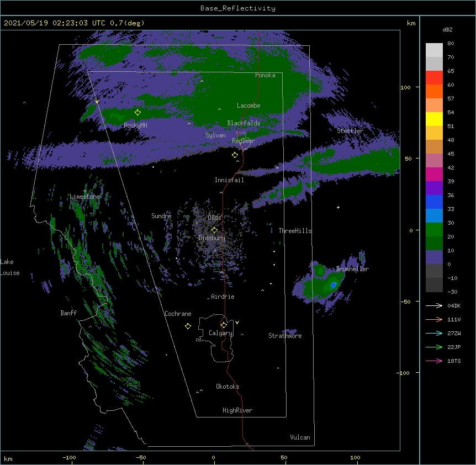Screen dimensions: 476x465
Task: Click the Olds city label
Action: [x=214, y=218]
